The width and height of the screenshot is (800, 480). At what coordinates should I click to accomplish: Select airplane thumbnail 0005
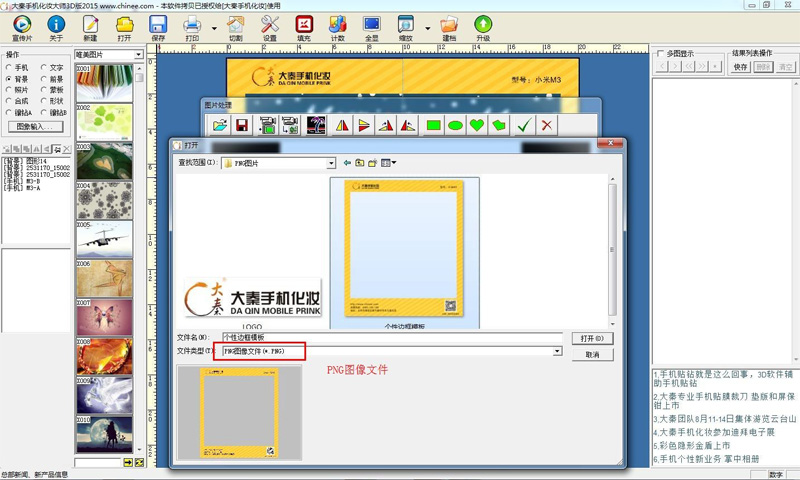click(x=105, y=239)
